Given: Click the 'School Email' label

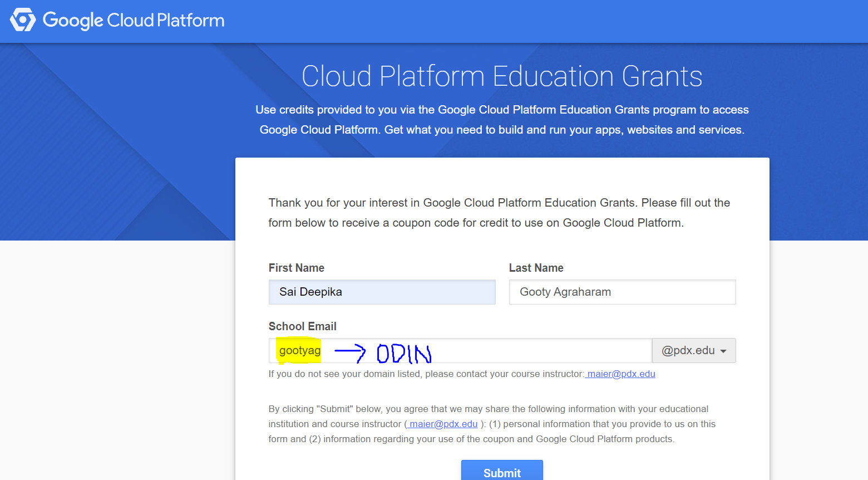Looking at the screenshot, I should click(x=303, y=326).
